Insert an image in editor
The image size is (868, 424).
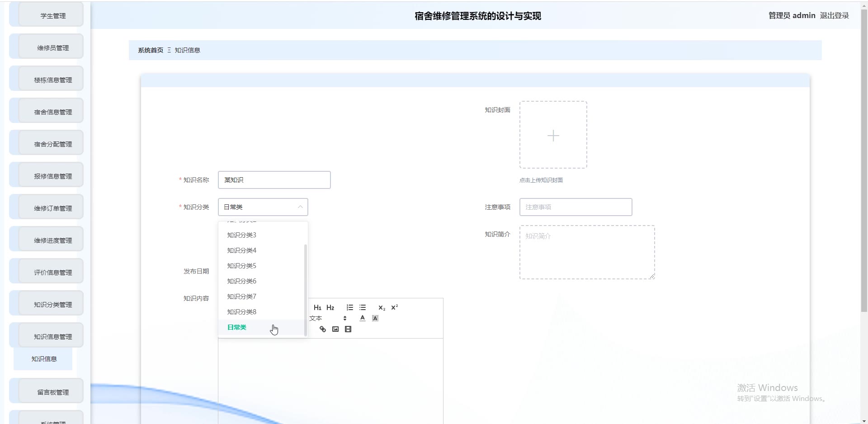point(335,329)
